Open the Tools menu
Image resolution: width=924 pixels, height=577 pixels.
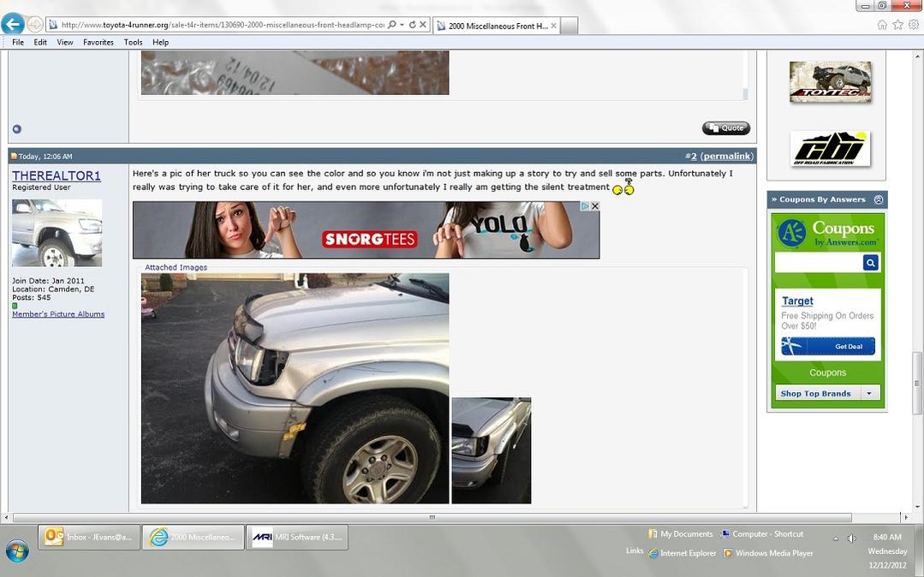coord(134,43)
